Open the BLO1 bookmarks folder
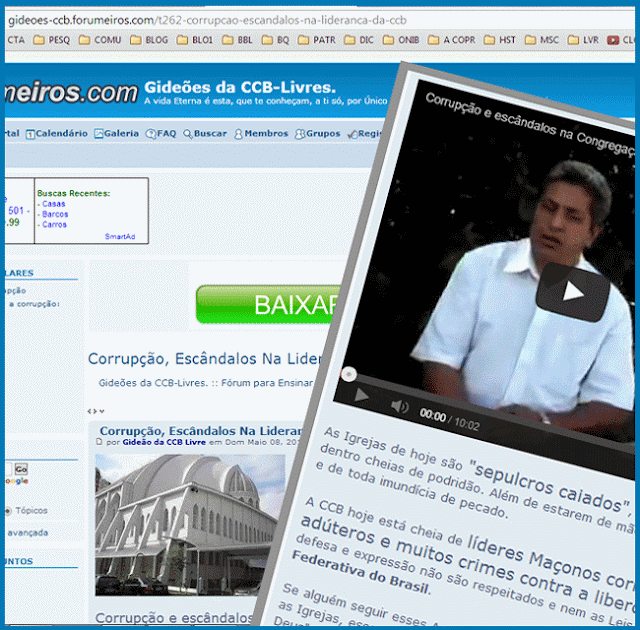Viewport: 640px width, 630px height. tap(195, 40)
